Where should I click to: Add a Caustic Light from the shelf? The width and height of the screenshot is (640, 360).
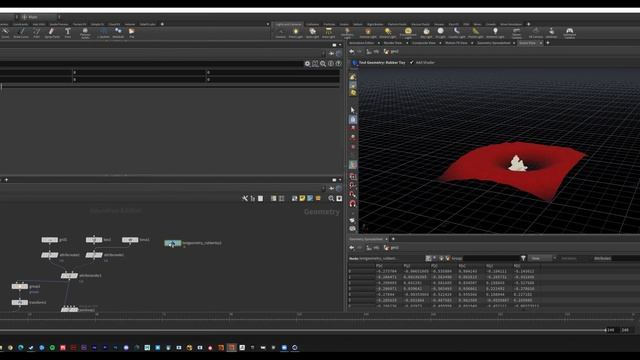(x=457, y=33)
